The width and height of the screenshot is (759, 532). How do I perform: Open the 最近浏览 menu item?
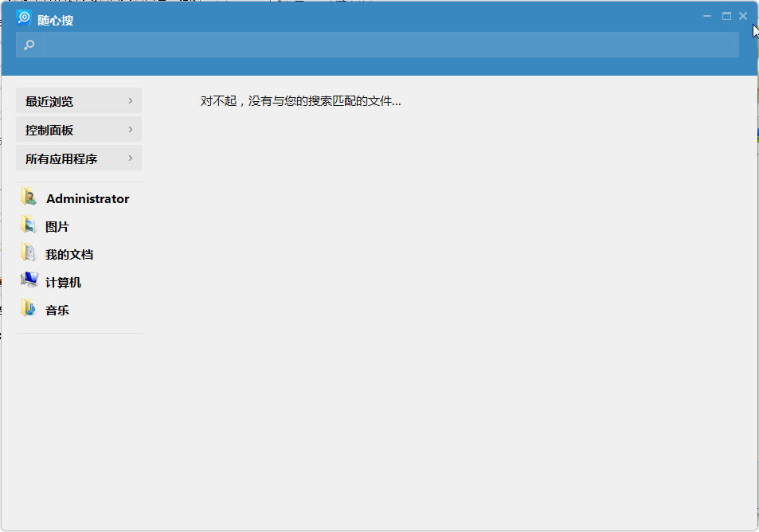pos(79,100)
